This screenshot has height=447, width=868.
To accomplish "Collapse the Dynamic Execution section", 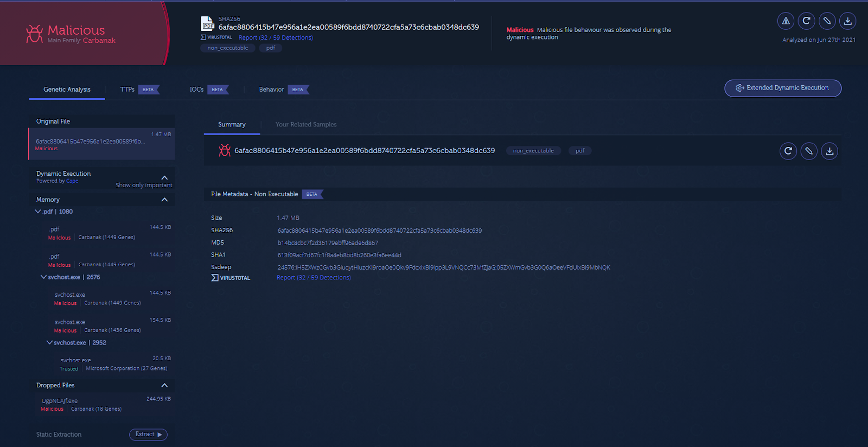I will click(164, 177).
